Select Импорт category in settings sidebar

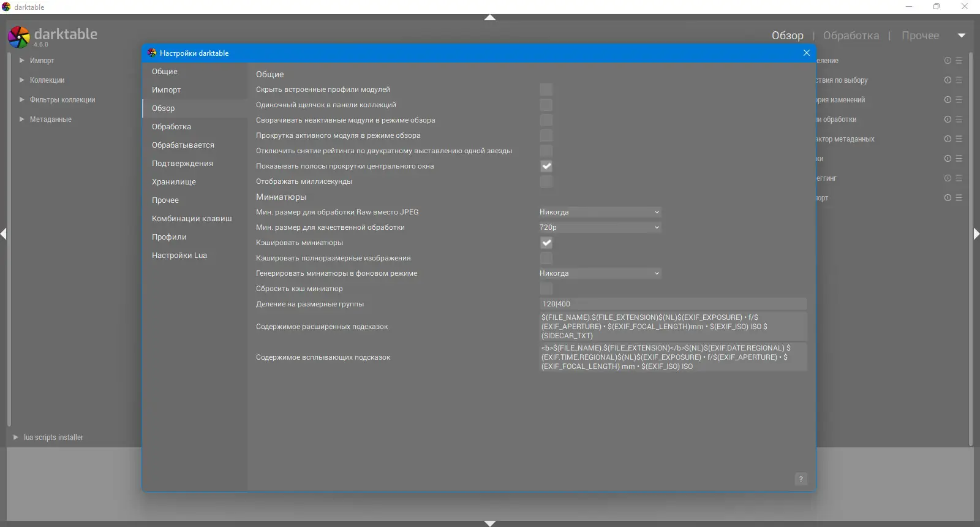[x=195, y=90]
